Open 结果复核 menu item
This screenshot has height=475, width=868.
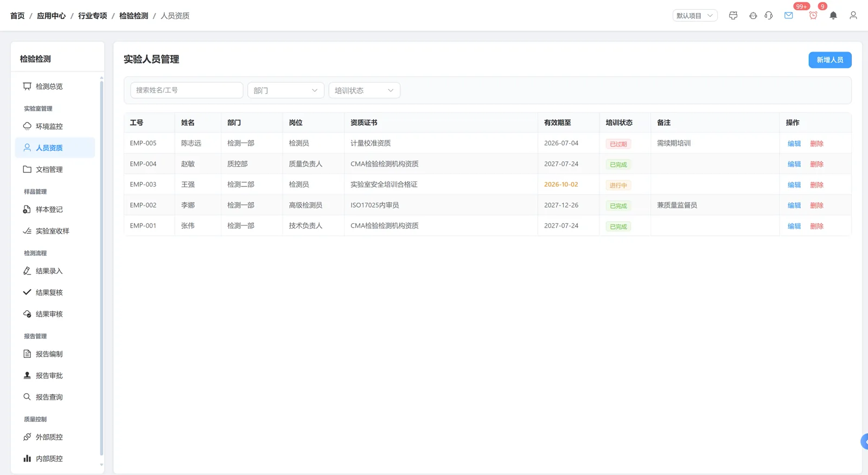pos(55,292)
